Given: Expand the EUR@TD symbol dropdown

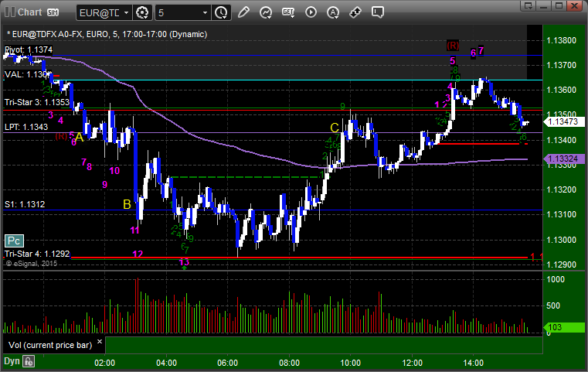Looking at the screenshot, I should (104, 13).
